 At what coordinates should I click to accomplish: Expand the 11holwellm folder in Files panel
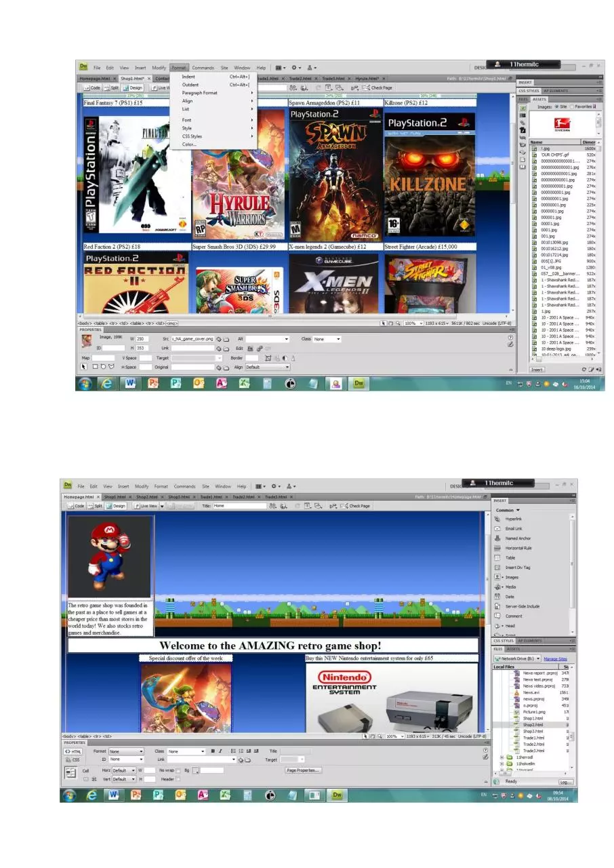point(502,764)
